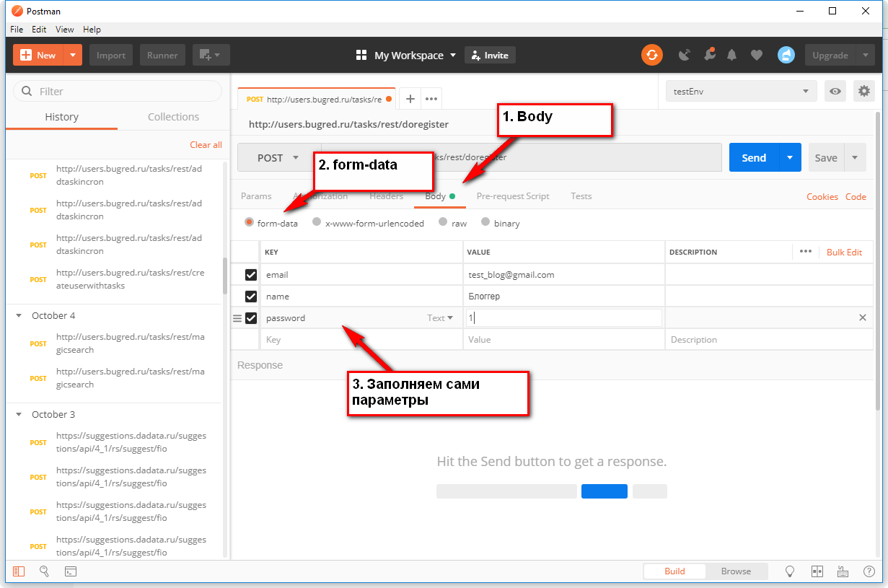
Task: Switch to the Params tab
Action: coord(256,196)
